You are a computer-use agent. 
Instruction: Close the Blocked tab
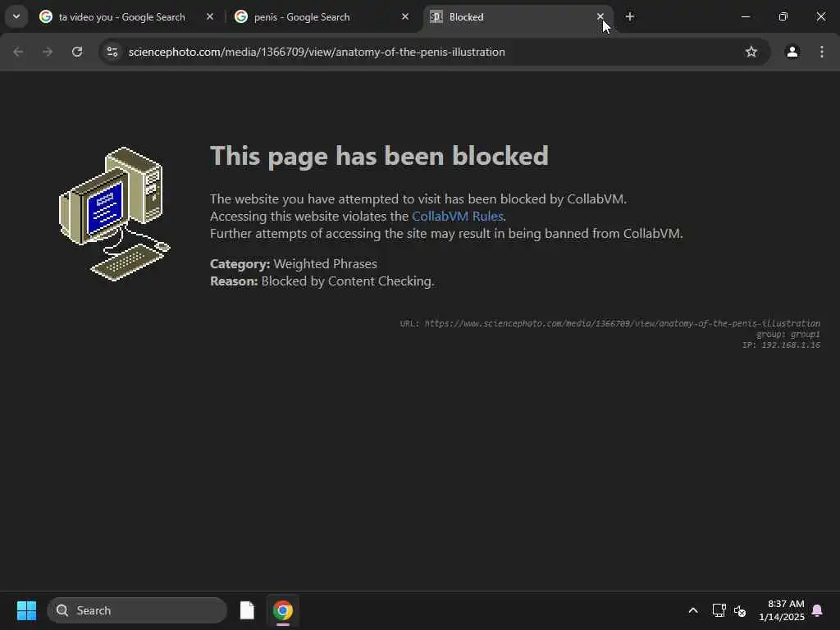click(600, 16)
